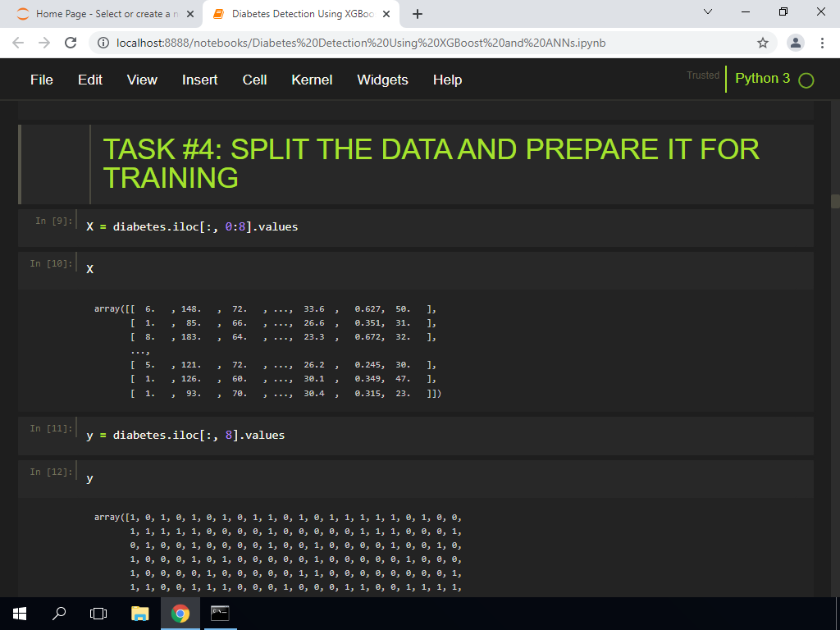Viewport: 840px width, 630px height.
Task: Bookmark this page with the star
Action: [x=763, y=43]
